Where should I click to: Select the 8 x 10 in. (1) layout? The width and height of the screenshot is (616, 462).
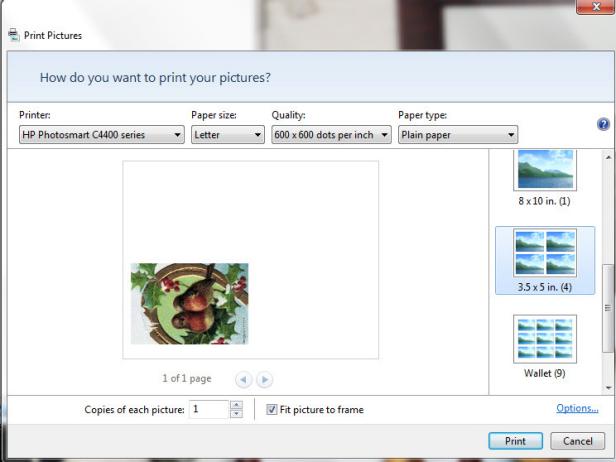pyautogui.click(x=544, y=179)
